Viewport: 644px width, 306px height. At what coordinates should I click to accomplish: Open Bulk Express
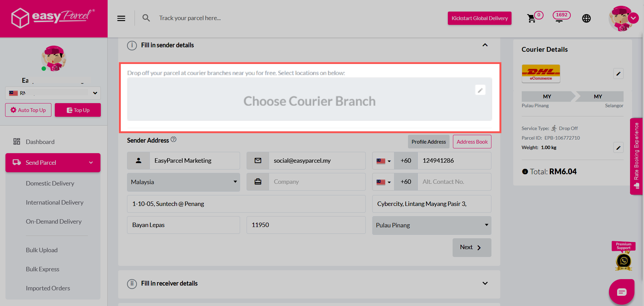click(x=43, y=269)
